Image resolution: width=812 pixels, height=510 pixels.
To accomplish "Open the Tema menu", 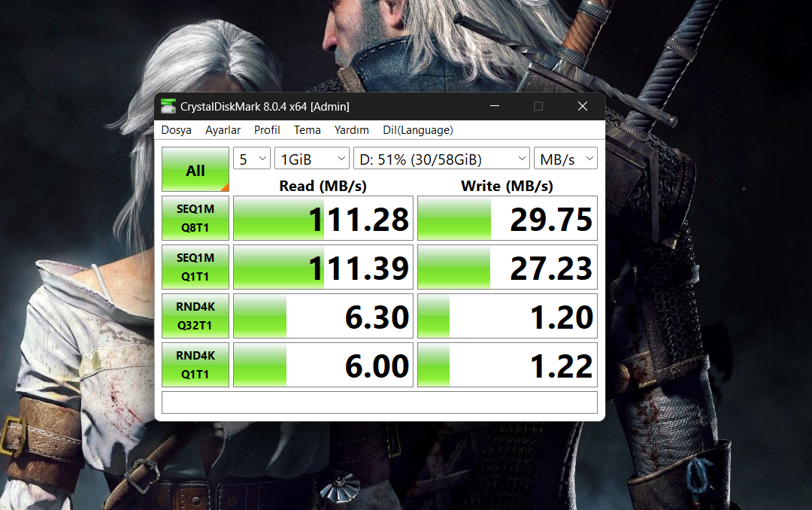I will click(x=307, y=130).
